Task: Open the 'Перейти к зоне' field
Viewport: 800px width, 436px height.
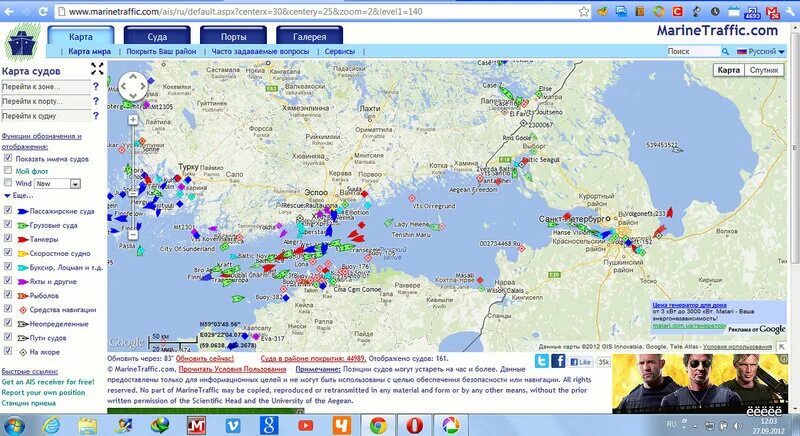Action: tap(46, 87)
